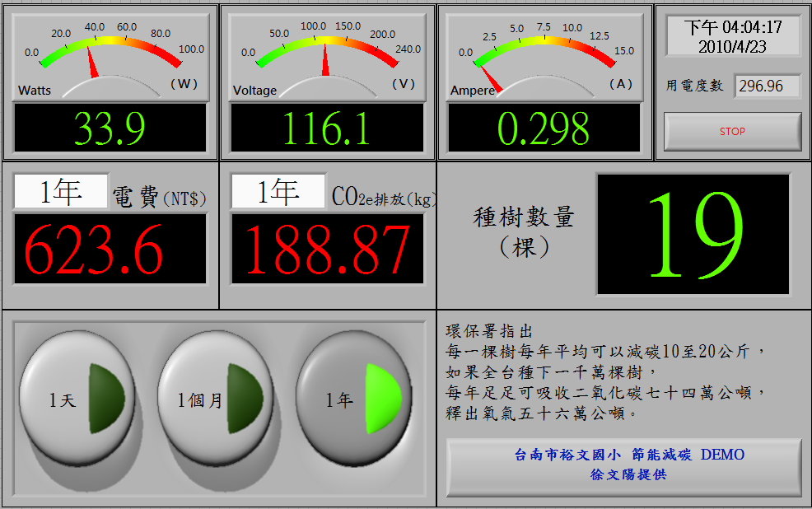Click the Voltage gauge needle
The image size is (812, 509).
[x=326, y=62]
